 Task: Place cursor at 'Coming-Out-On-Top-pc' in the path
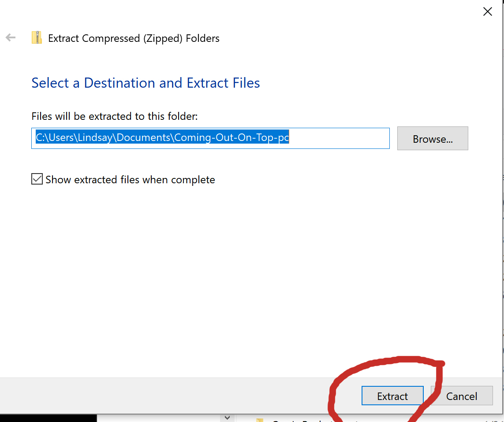[x=231, y=138]
